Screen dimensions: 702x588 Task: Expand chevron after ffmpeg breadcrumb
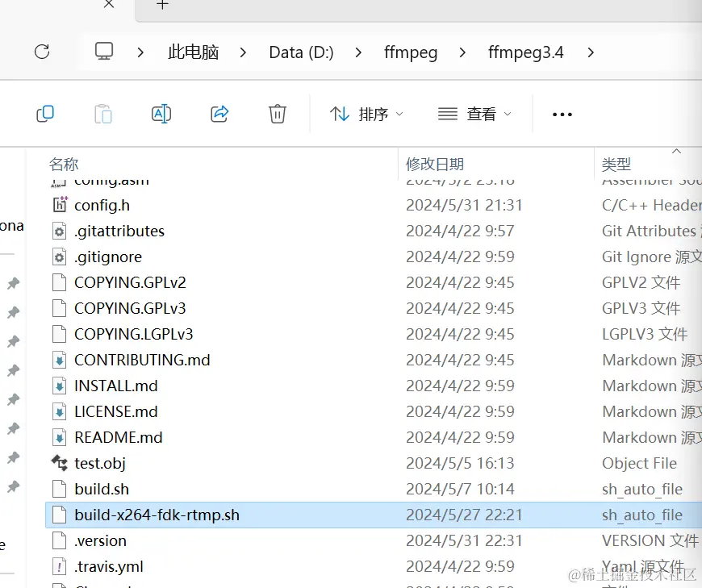pyautogui.click(x=462, y=52)
